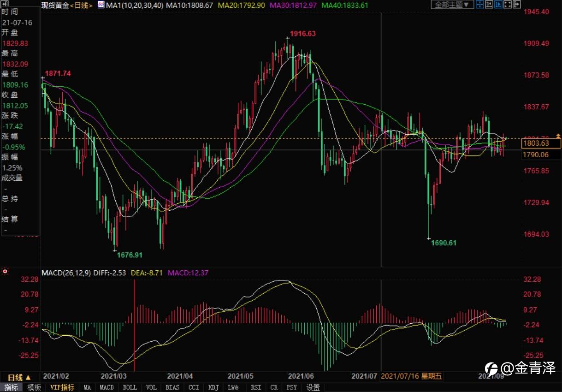This screenshot has width=562, height=392.
Task: Click the 2021/05 date on the time axis
Action: (241, 376)
